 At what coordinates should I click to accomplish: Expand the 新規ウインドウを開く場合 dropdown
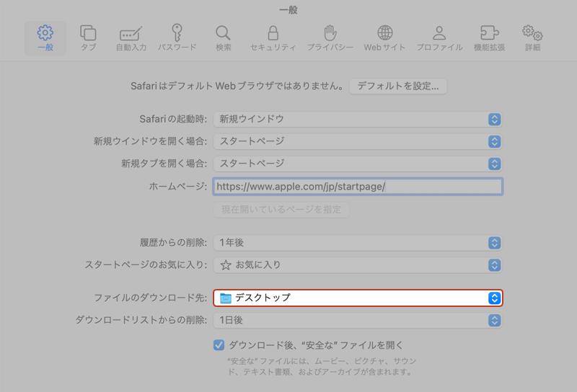point(358,142)
